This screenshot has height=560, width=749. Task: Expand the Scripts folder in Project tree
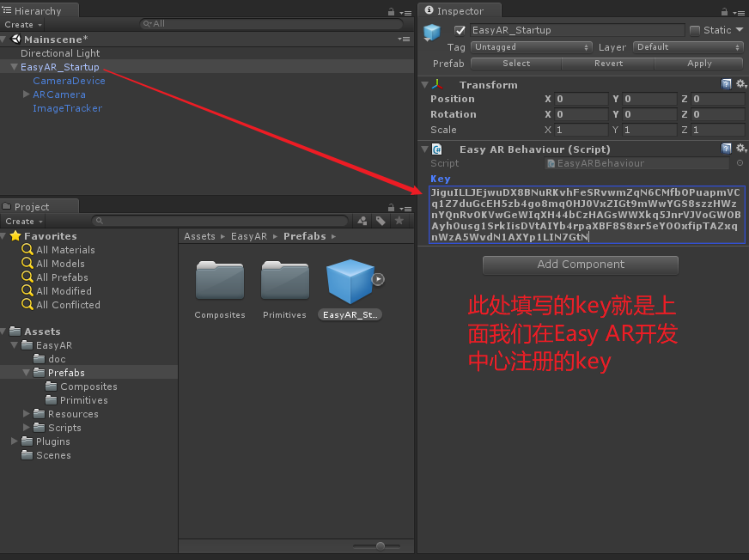27,427
